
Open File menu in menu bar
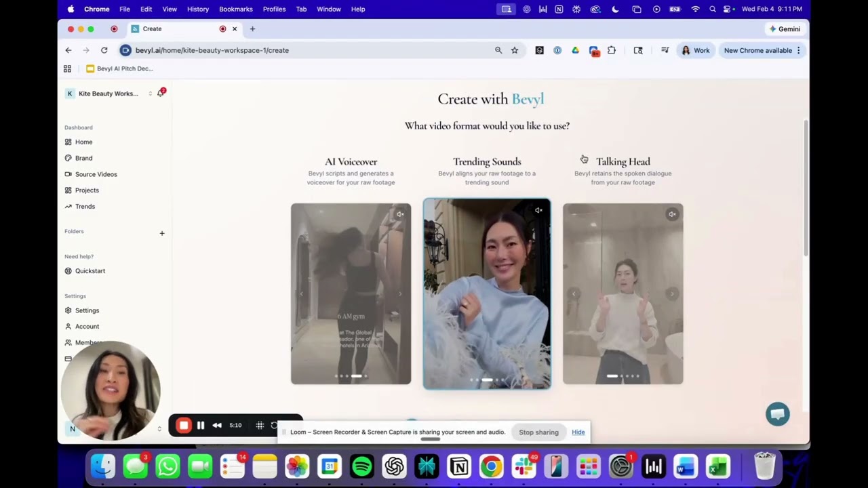click(x=125, y=9)
